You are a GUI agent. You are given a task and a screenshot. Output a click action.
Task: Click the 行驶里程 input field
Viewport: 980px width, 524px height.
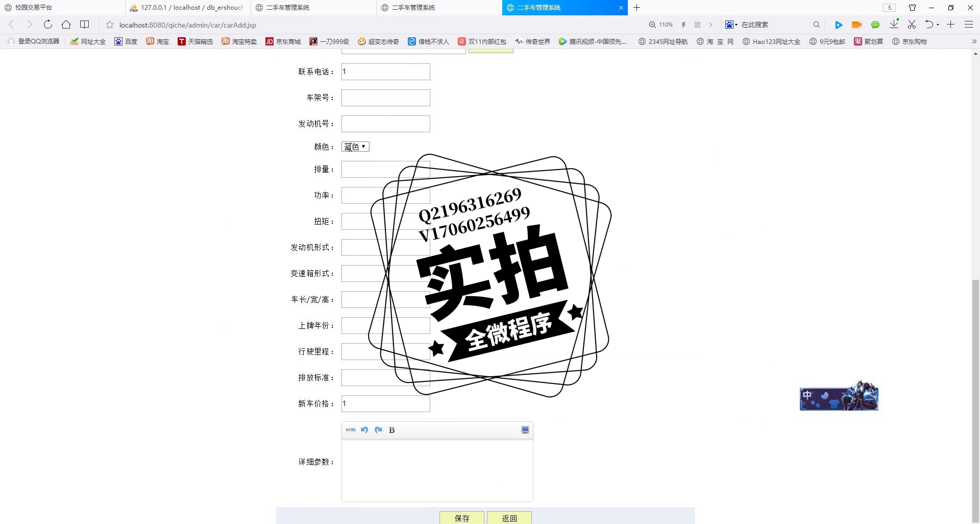click(386, 351)
